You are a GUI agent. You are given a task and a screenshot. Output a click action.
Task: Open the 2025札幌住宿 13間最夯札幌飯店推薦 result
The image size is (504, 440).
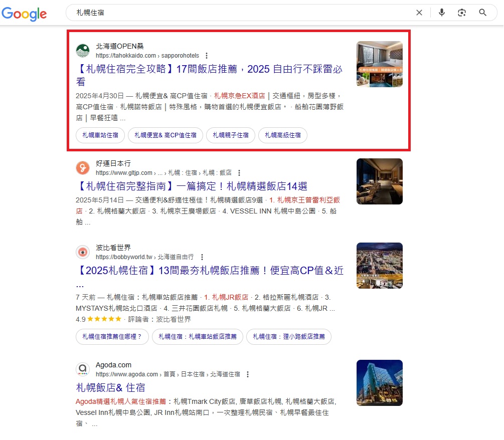tap(210, 276)
